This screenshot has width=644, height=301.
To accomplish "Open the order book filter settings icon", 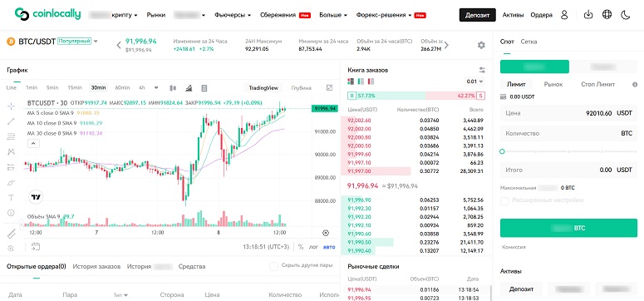I will click(482, 71).
